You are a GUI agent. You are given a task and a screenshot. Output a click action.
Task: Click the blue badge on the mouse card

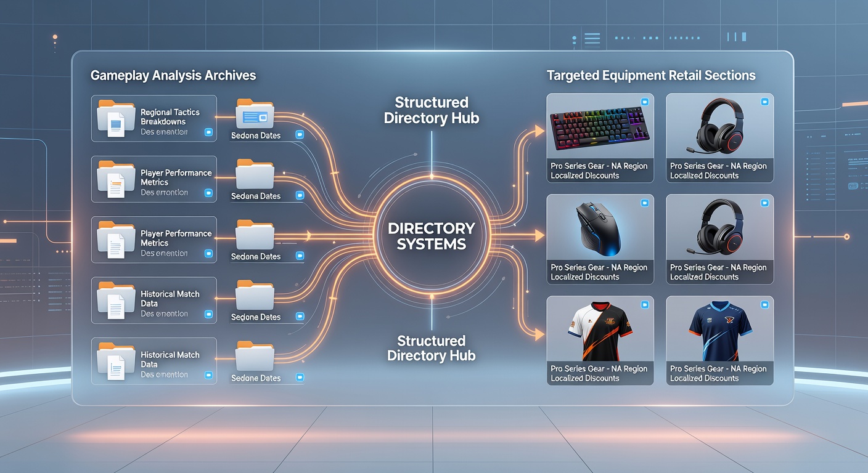click(645, 202)
